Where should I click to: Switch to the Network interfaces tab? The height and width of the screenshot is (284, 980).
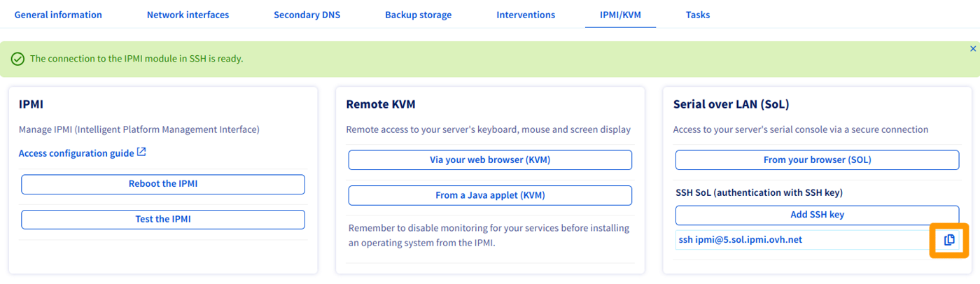pyautogui.click(x=188, y=15)
